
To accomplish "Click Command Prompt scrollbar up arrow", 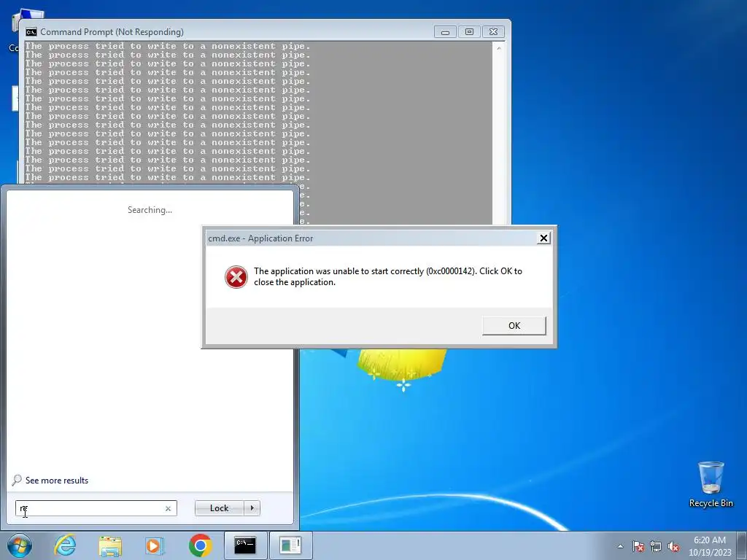I will pyautogui.click(x=499, y=48).
